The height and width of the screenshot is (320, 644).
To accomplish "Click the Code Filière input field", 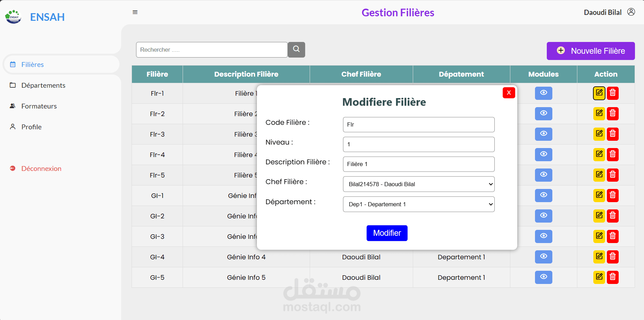I will 419,124.
